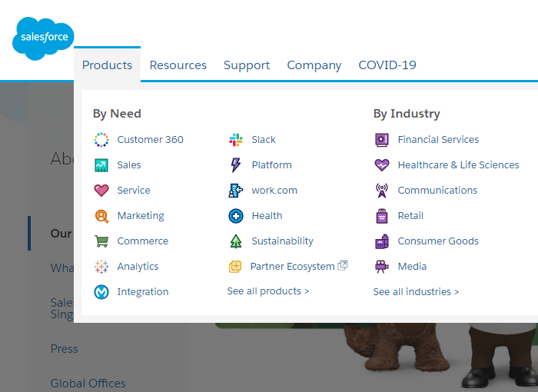Open the Support navigation menu
The width and height of the screenshot is (538, 392).
pyautogui.click(x=247, y=65)
